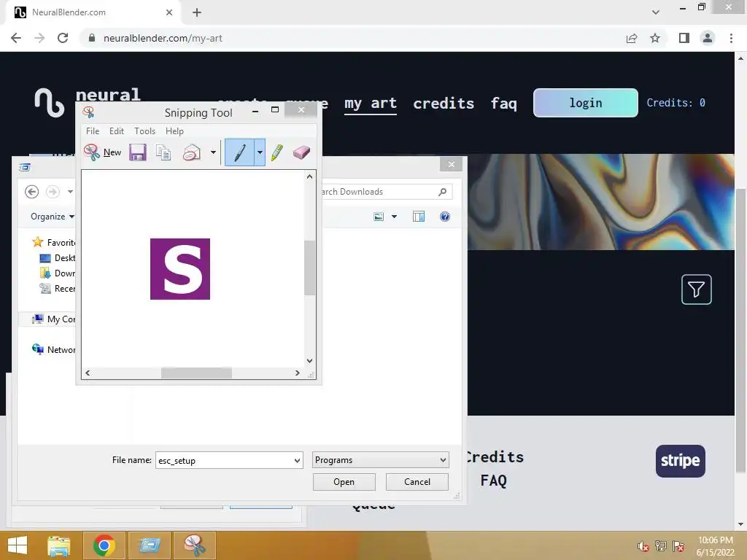The image size is (747, 560).
Task: Click the purple S image in snip
Action: 180,269
